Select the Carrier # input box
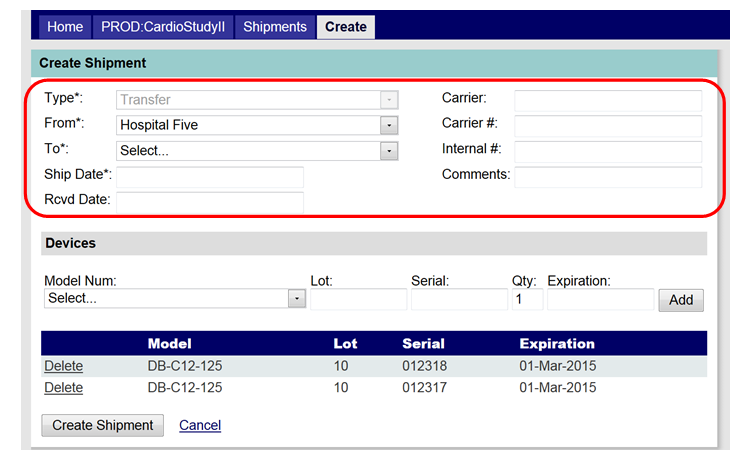The image size is (747, 459). (x=608, y=125)
